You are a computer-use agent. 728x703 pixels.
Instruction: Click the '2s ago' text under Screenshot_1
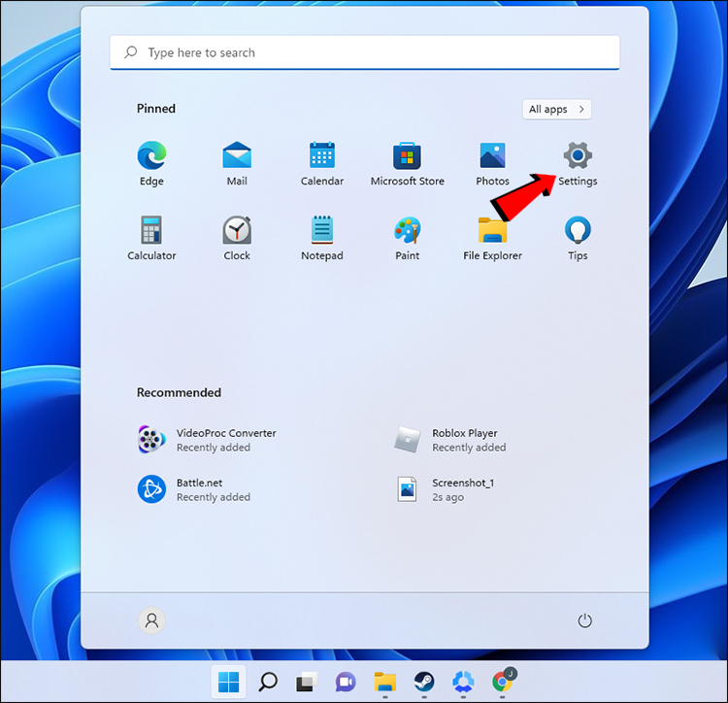448,497
